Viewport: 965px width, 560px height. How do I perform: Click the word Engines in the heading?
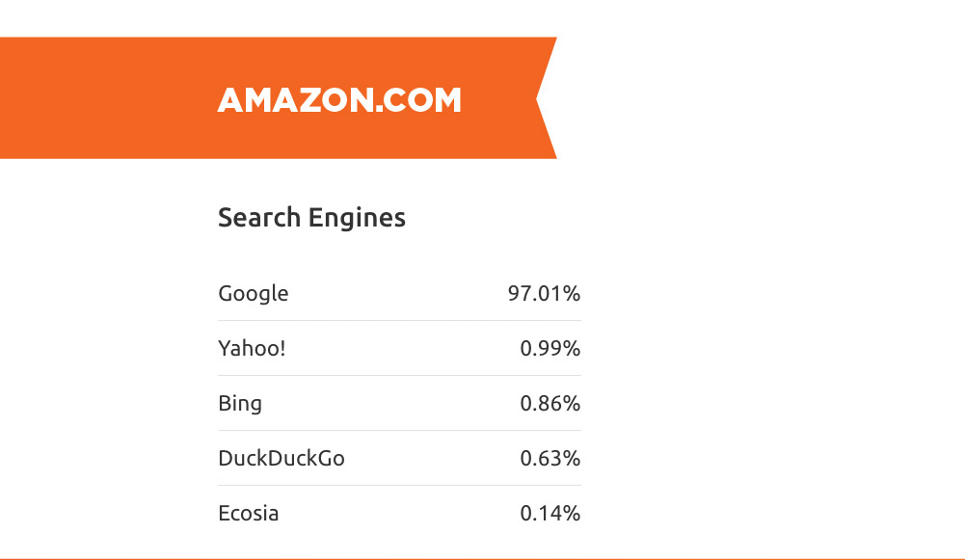[x=357, y=219]
